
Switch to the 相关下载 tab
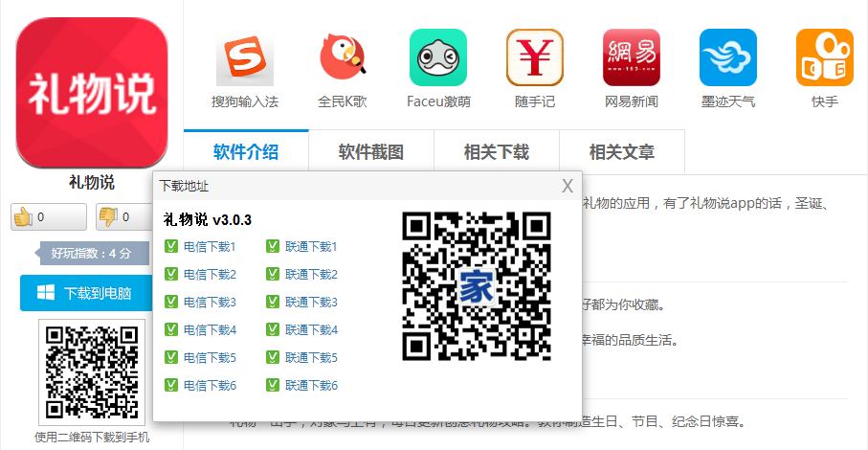pos(497,152)
